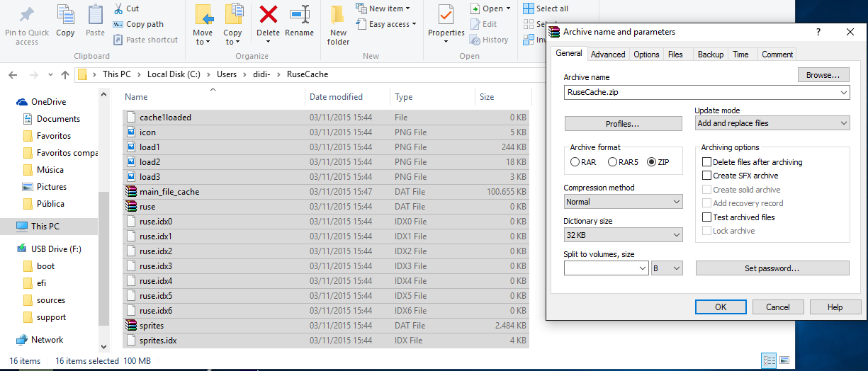Click the Move to icon
Image resolution: width=868 pixels, height=371 pixels.
203,14
